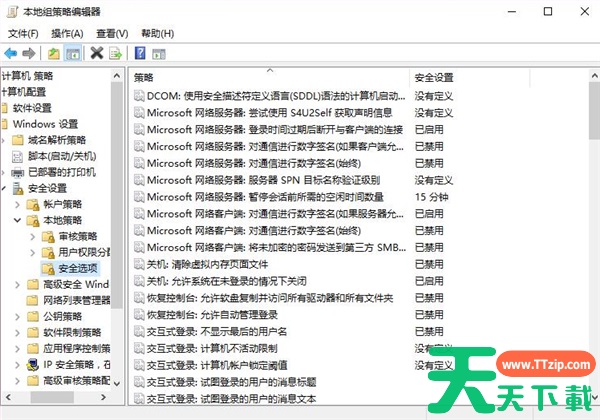Open the 查看(V) menu
The height and width of the screenshot is (420, 600).
click(x=112, y=33)
